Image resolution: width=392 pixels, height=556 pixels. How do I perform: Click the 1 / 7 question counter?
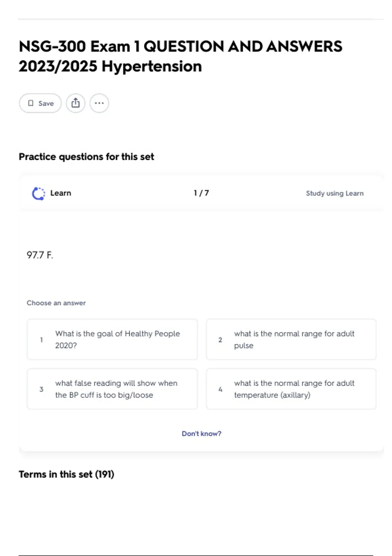pos(201,193)
